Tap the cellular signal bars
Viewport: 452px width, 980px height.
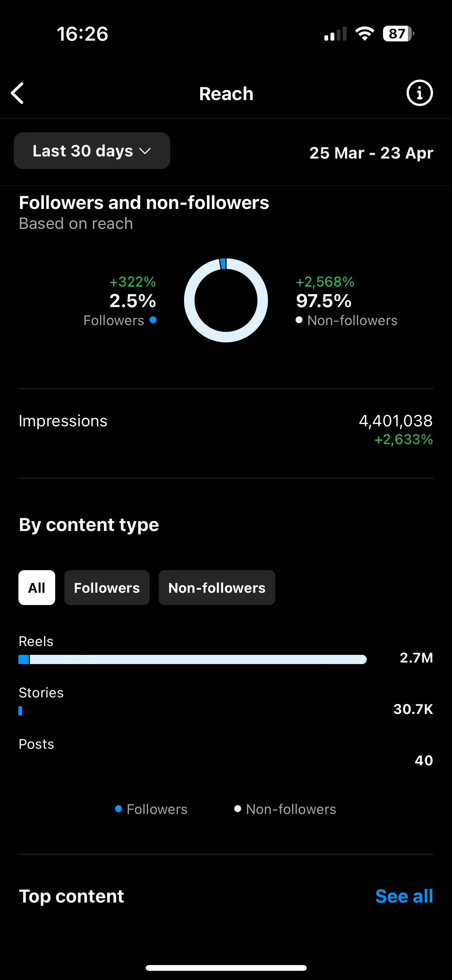pos(335,34)
